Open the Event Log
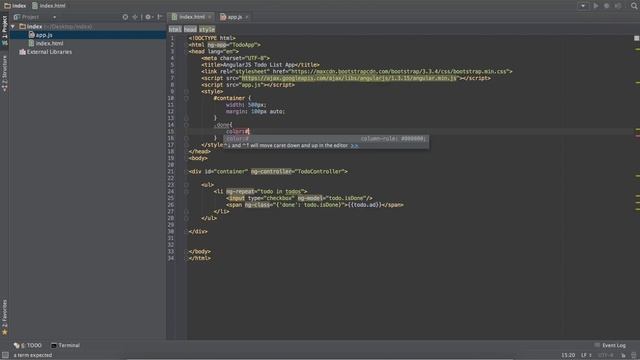This screenshot has width=640, height=360. (610, 345)
